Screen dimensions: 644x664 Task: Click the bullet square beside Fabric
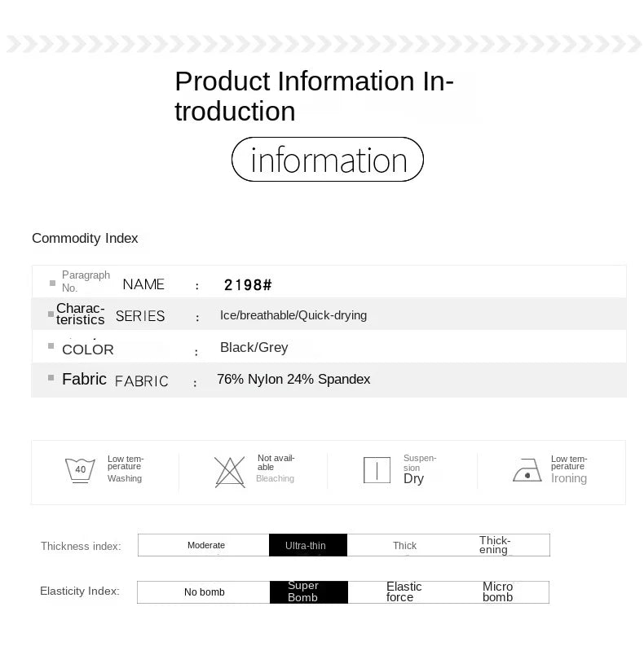[x=51, y=378]
